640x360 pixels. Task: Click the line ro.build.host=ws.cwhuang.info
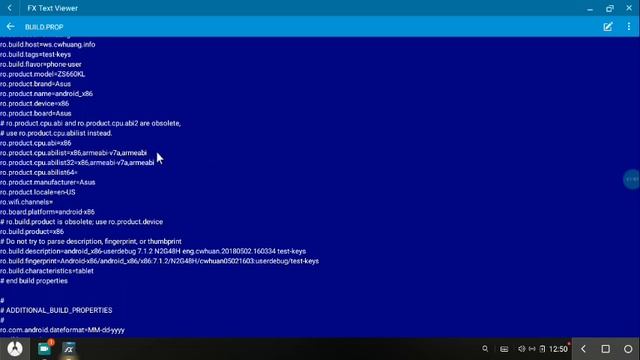[48, 44]
